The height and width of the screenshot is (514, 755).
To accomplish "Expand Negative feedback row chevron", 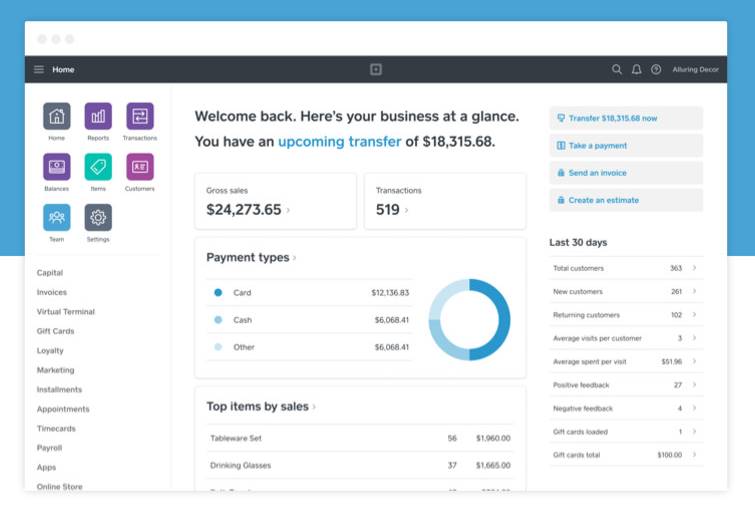I will 694,408.
